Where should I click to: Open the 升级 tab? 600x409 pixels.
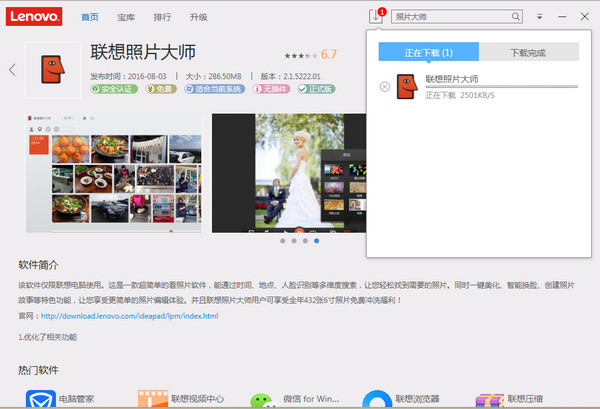coord(199,17)
